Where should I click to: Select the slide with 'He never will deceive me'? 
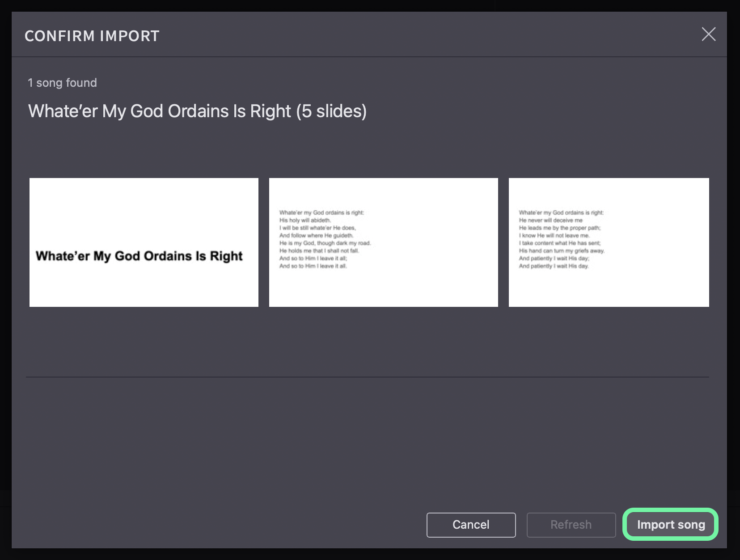(609, 242)
